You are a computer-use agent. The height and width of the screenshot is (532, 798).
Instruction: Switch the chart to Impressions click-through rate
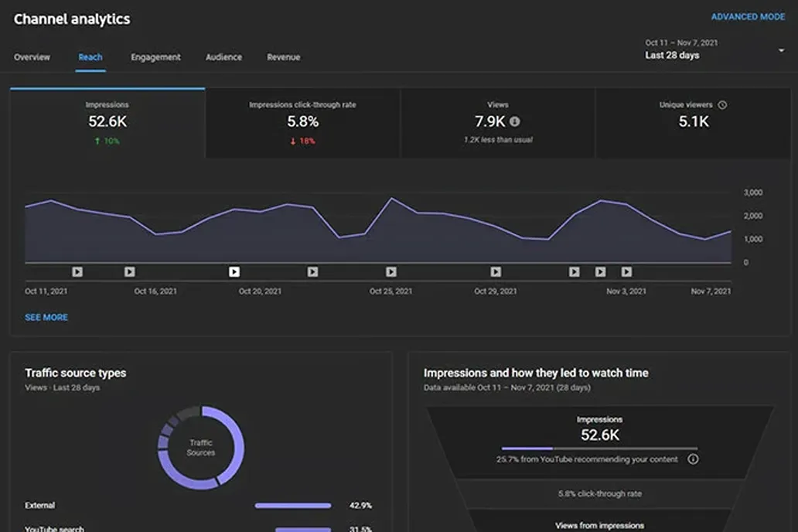coord(302,122)
